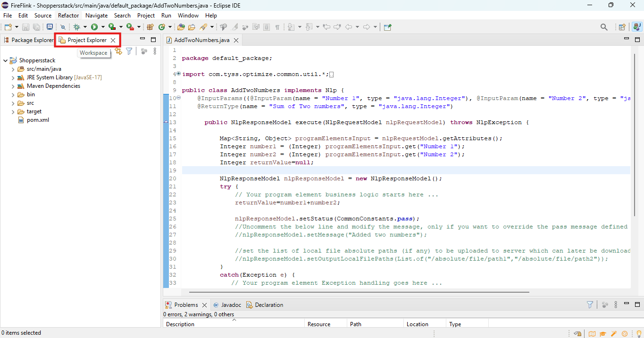Click the Save All toolbar icon
The height and width of the screenshot is (338, 644).
coord(36,27)
